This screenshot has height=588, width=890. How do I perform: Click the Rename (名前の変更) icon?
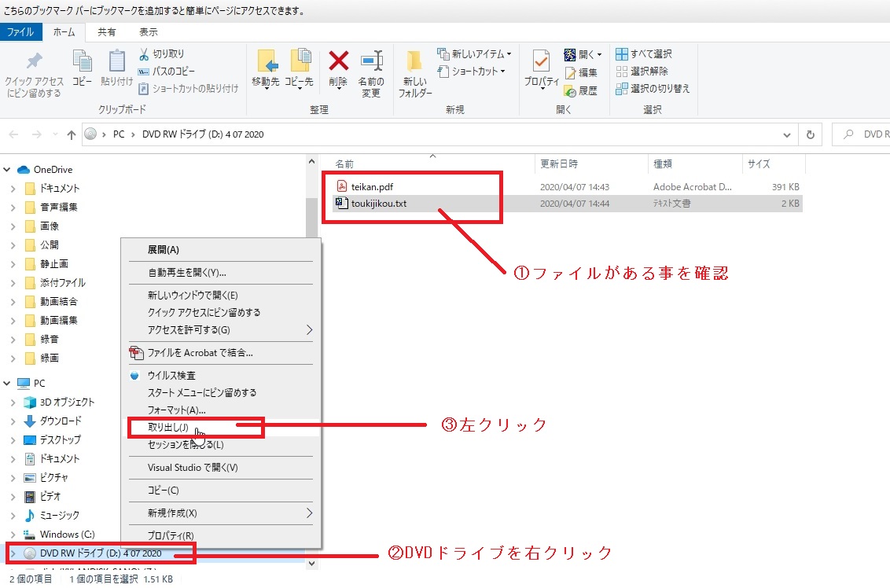click(371, 63)
